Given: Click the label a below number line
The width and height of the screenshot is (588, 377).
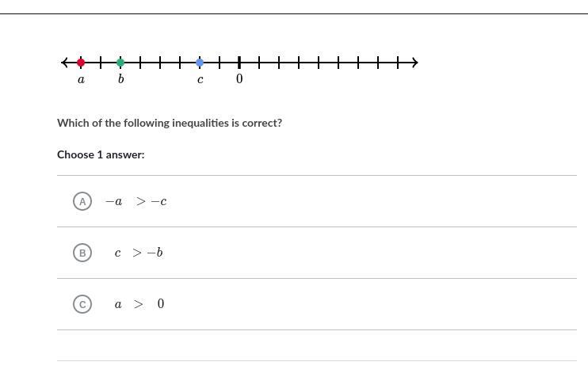Looking at the screenshot, I should click(81, 79).
